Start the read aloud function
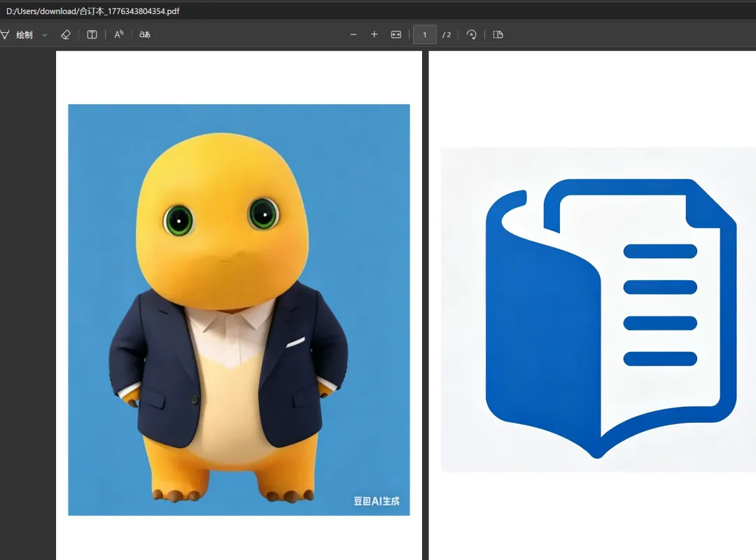 pyautogui.click(x=118, y=35)
